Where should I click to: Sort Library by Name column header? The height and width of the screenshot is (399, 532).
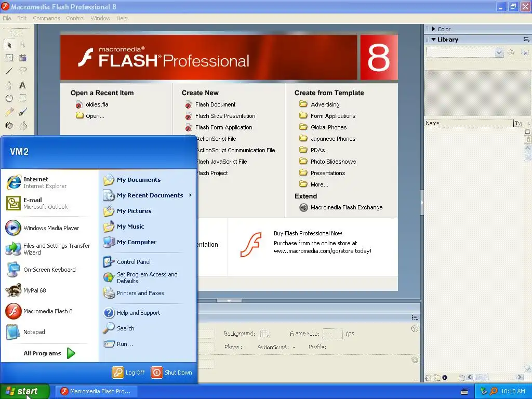469,123
